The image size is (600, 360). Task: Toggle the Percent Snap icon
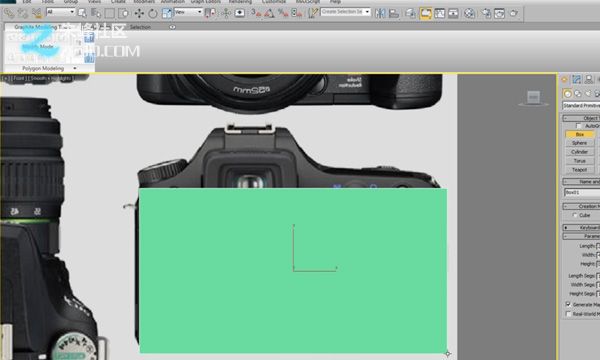point(283,14)
